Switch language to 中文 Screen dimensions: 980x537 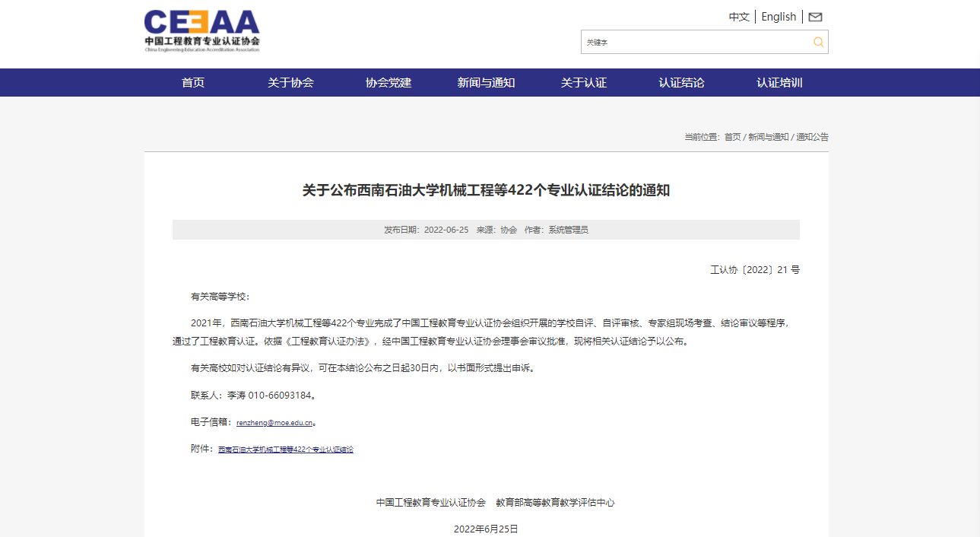[739, 17]
